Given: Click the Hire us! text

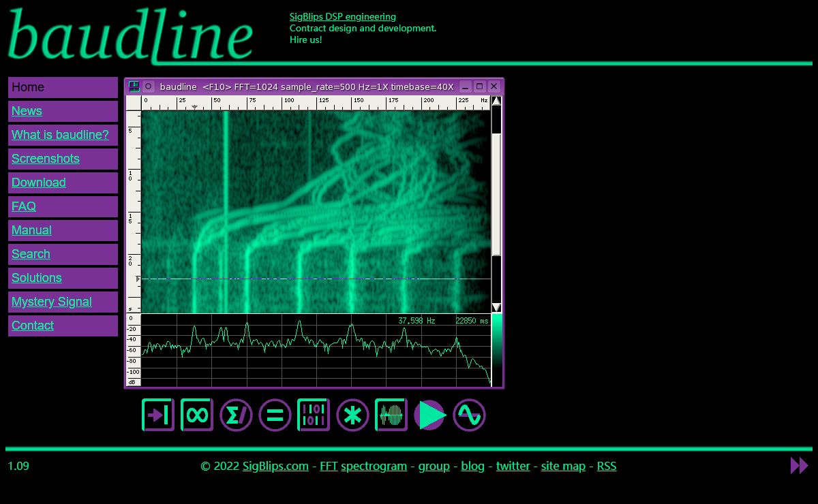Looking at the screenshot, I should tap(305, 40).
